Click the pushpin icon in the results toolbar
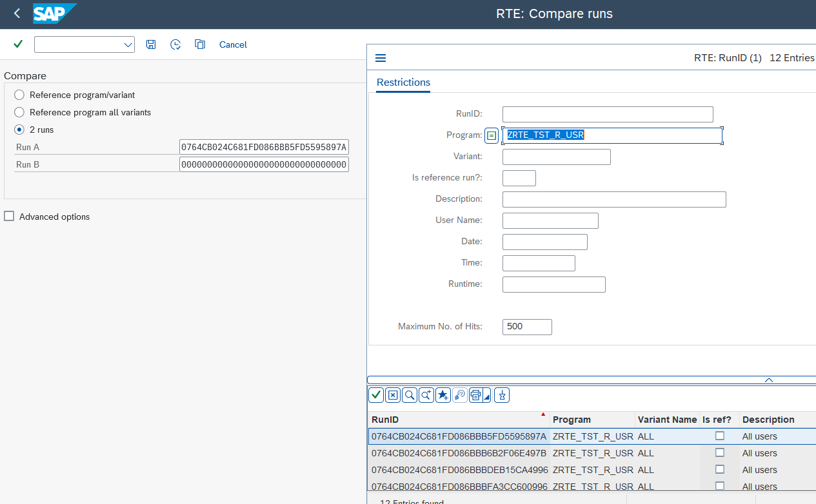Viewport: 816px width, 504px height. 502,395
